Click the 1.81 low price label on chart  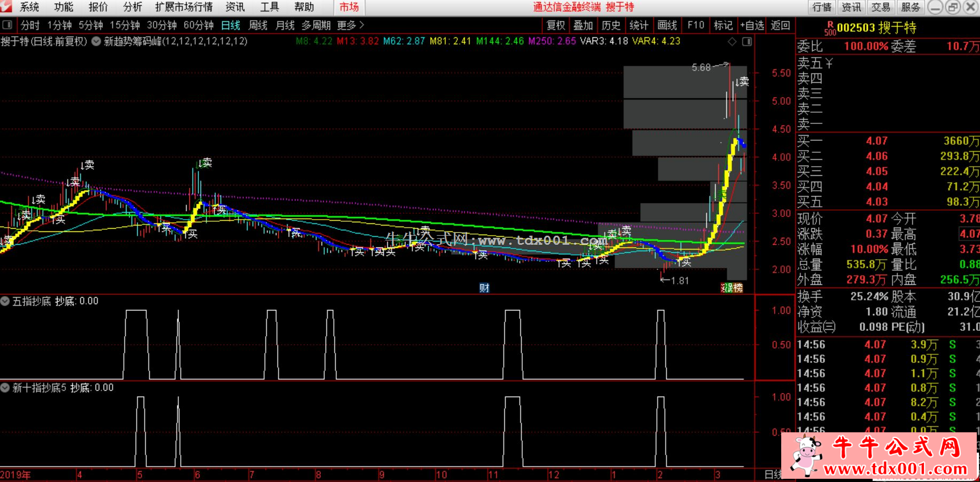(680, 281)
